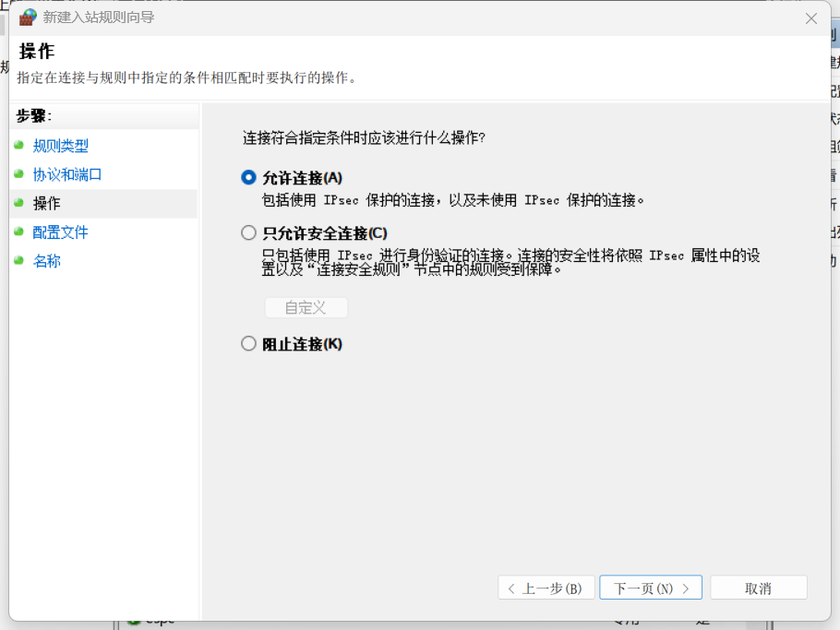
Task: Click the firewall wizard title bar icon
Action: tap(28, 18)
